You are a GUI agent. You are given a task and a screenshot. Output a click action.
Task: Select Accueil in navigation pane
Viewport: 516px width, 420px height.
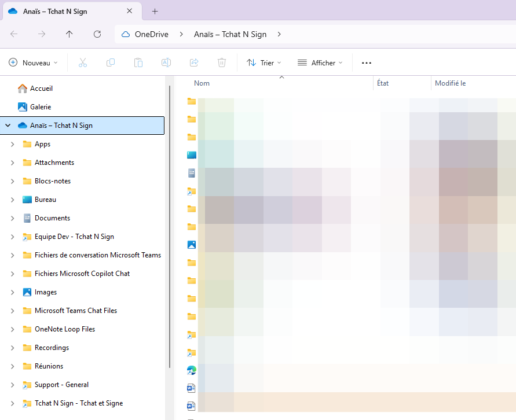(x=41, y=89)
